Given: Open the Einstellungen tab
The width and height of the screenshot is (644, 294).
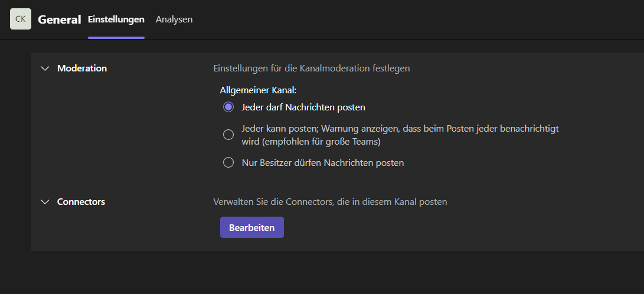Looking at the screenshot, I should tap(116, 19).
